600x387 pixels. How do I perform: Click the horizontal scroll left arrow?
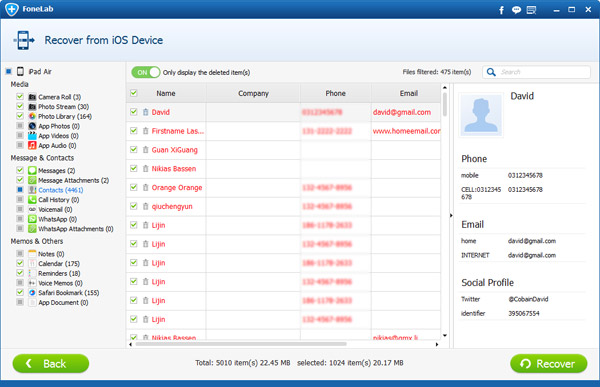(x=130, y=344)
